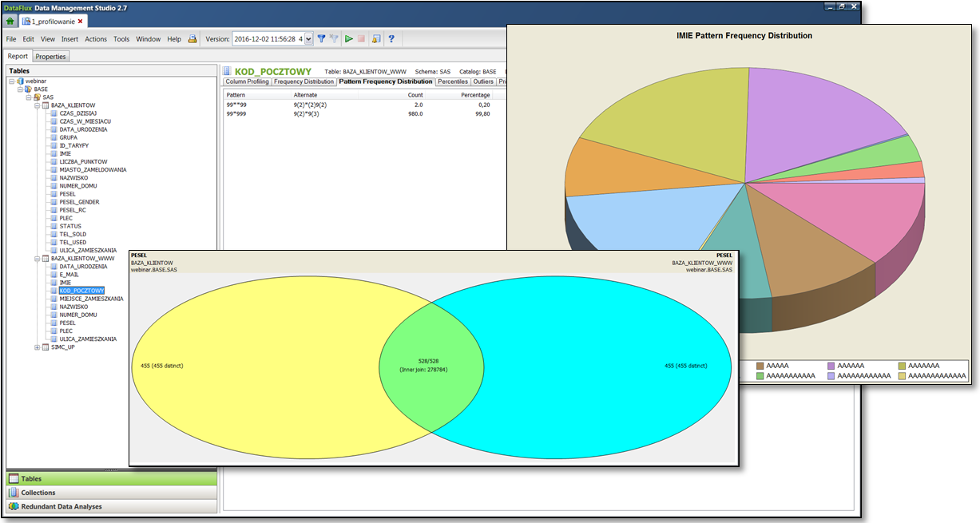
Task: Click the printer export icon in toolbar
Action: pos(192,38)
